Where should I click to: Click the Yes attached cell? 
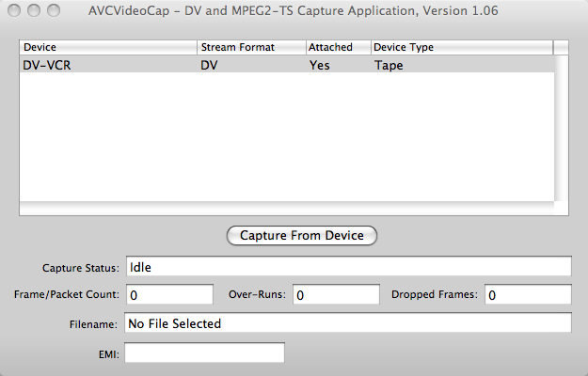[x=320, y=66]
